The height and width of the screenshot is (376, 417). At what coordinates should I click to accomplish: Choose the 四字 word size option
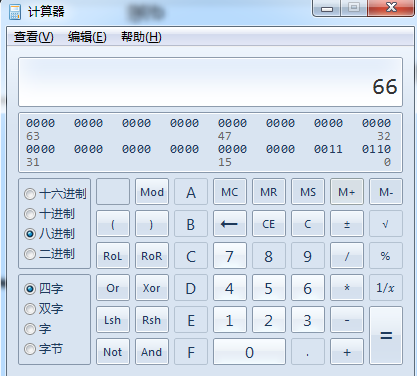coord(43,289)
